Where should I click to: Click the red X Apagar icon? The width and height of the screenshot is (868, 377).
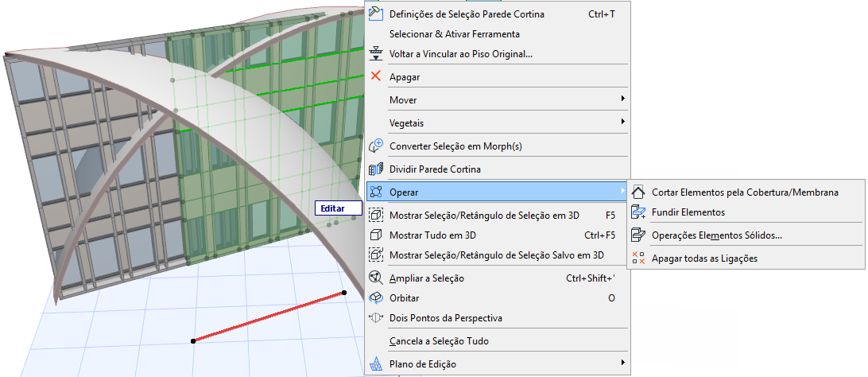(x=376, y=76)
